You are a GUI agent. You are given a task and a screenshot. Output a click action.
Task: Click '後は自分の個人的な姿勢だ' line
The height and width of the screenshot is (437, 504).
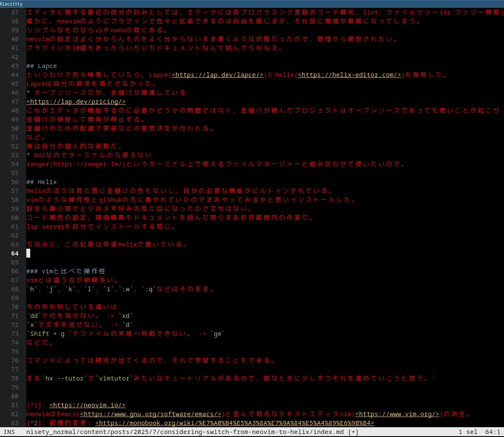[x=74, y=146]
